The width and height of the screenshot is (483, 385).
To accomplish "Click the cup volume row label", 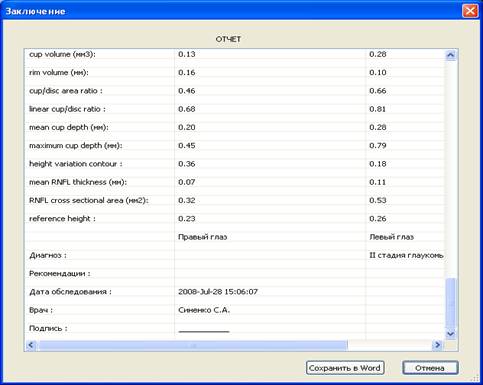I will click(x=62, y=54).
